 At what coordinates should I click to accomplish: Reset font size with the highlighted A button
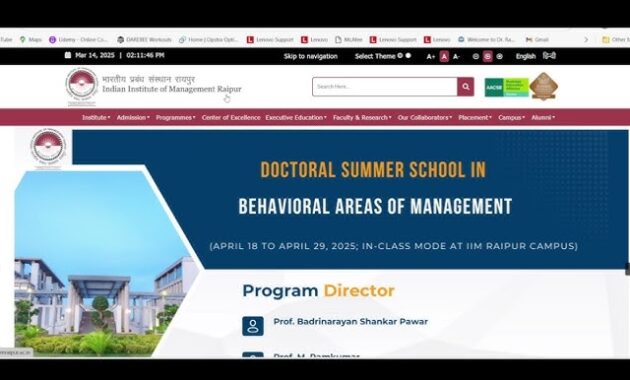[x=444, y=57]
